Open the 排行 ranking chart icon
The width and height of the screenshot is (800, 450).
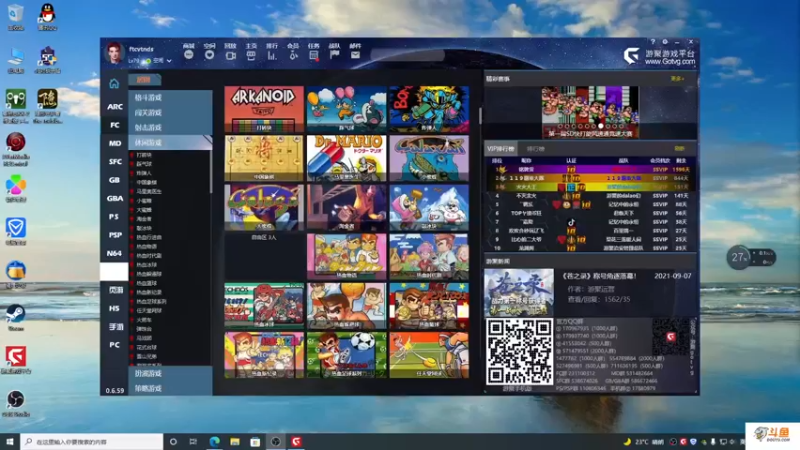point(272,55)
